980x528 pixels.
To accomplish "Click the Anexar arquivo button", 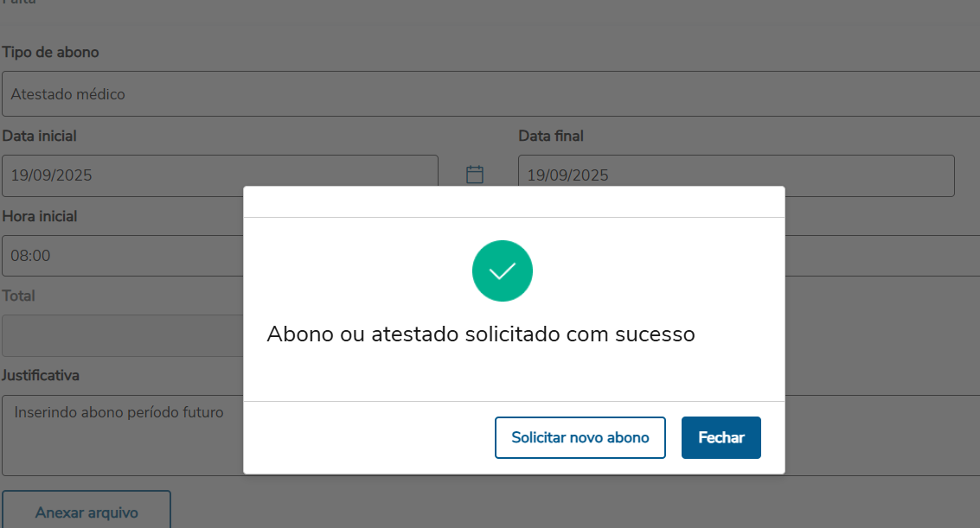I will click(x=86, y=512).
